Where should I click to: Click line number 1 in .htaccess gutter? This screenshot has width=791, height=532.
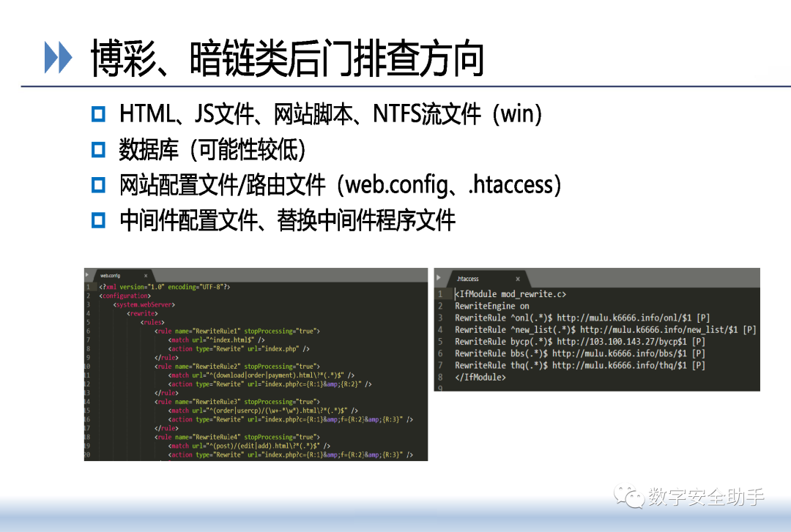click(440, 294)
